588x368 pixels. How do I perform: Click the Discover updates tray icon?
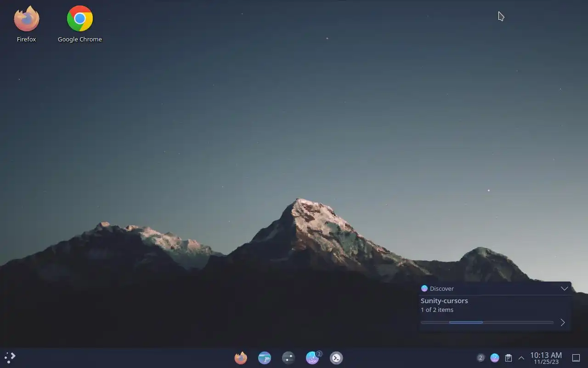pyautogui.click(x=495, y=357)
